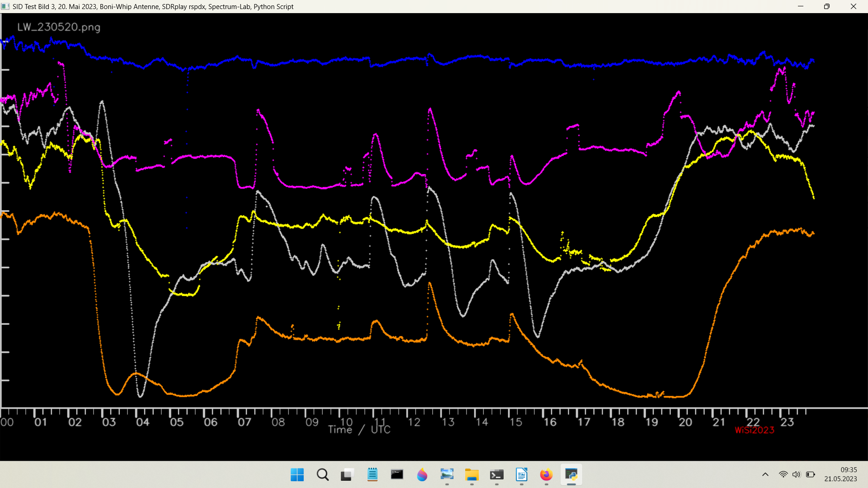The width and height of the screenshot is (868, 488).
Task: Click the 05 hour label on the axis
Action: (177, 422)
